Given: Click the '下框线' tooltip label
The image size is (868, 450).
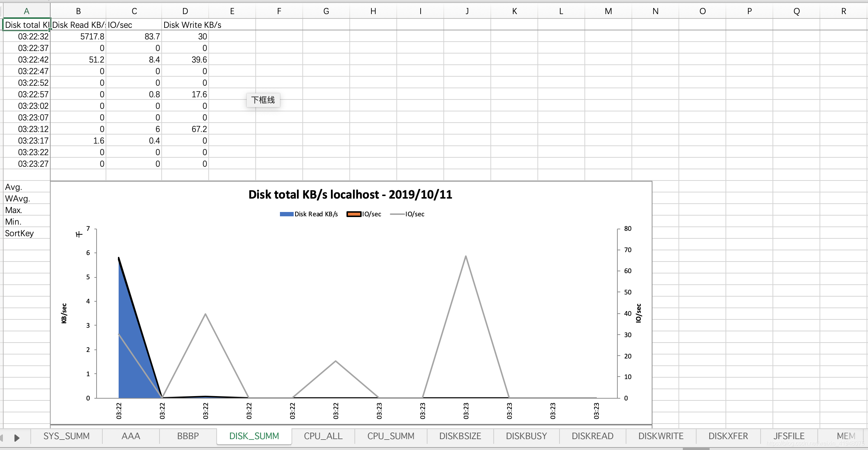Looking at the screenshot, I should pyautogui.click(x=263, y=100).
